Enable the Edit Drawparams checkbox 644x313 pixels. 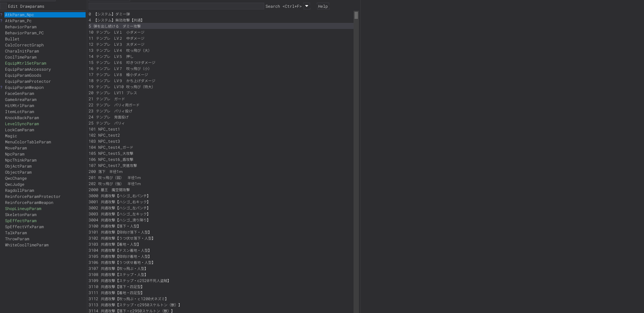[3, 6]
